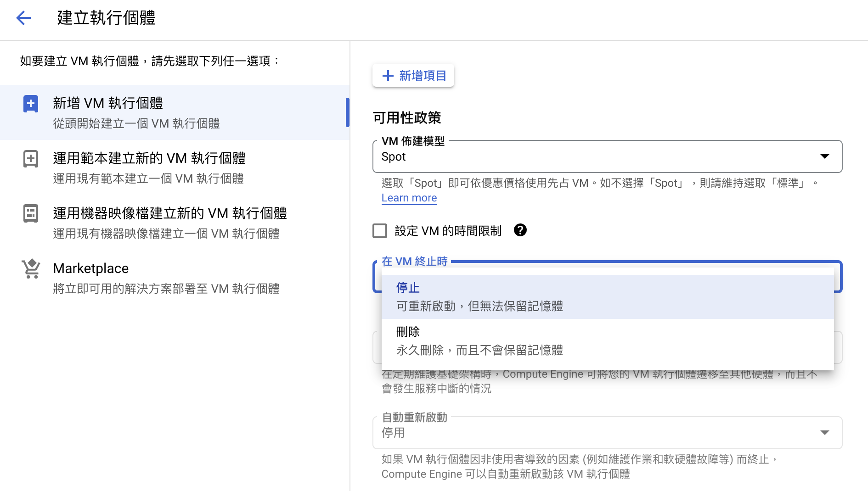Viewport: 868px width, 491px height.
Task: Click the caret icon on VM 佈建模型 field
Action: (x=825, y=156)
